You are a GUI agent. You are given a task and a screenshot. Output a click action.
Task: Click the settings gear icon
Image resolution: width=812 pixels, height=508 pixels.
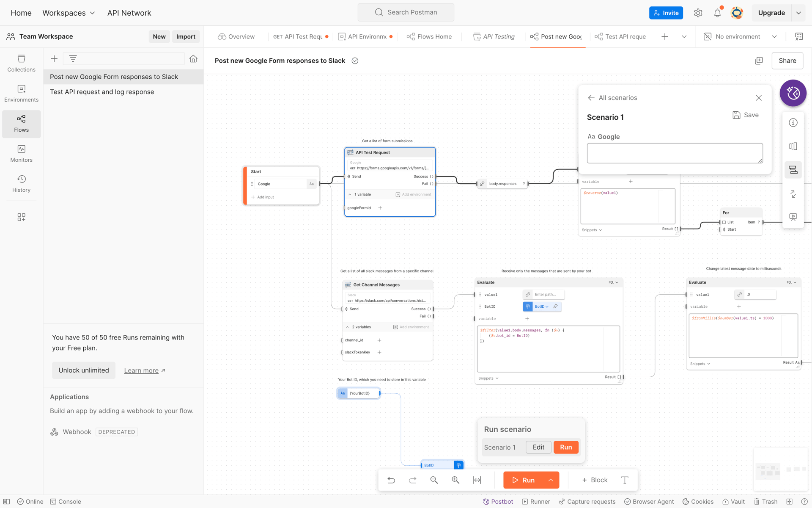pos(698,13)
